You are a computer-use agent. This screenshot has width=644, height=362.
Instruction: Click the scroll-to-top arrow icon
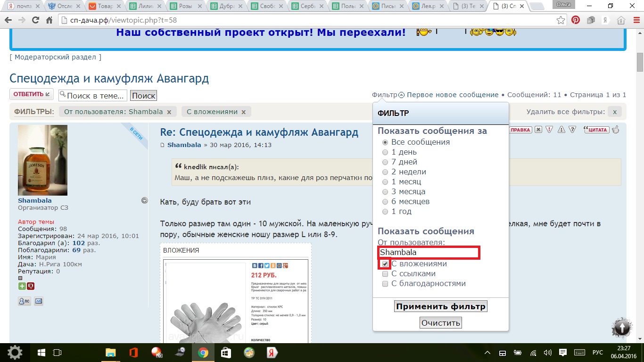click(622, 328)
